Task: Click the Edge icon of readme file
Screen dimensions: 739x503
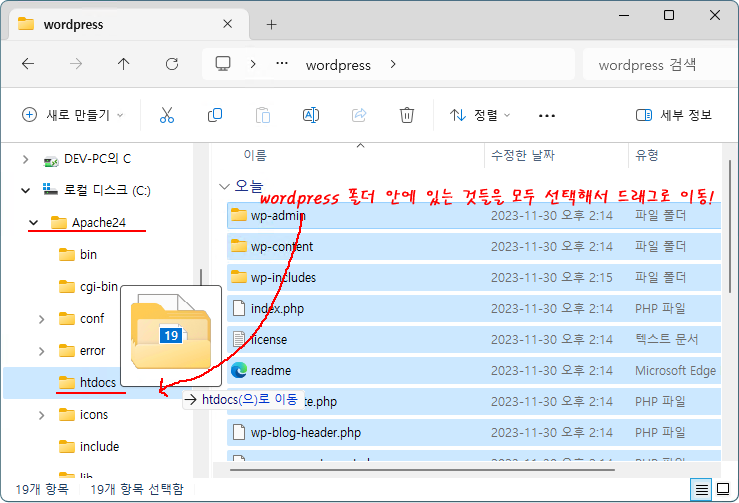Action: [239, 371]
